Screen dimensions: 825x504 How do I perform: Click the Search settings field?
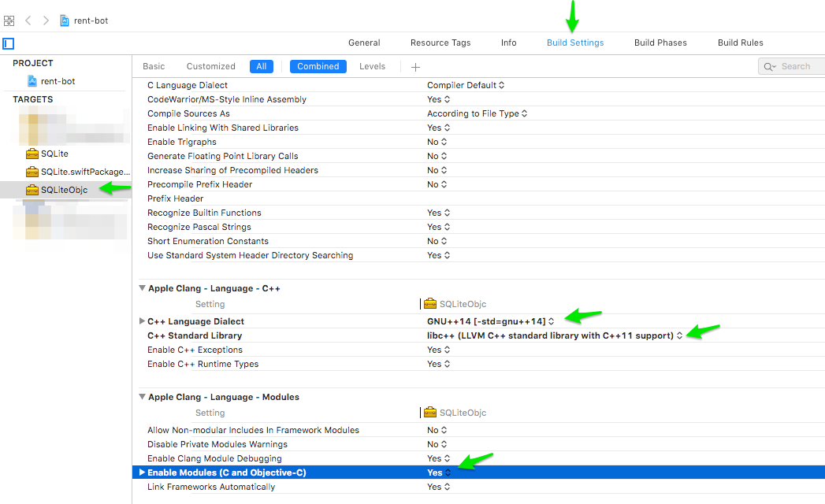point(792,66)
